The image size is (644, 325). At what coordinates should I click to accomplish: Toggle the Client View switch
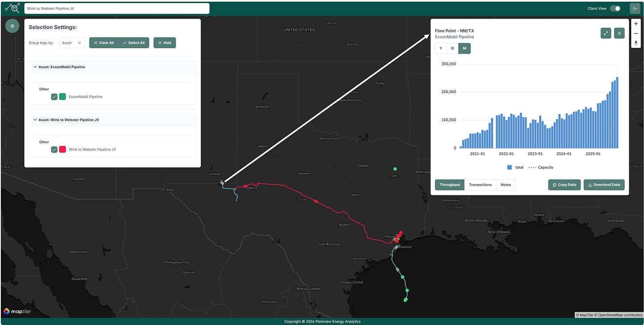(x=615, y=8)
